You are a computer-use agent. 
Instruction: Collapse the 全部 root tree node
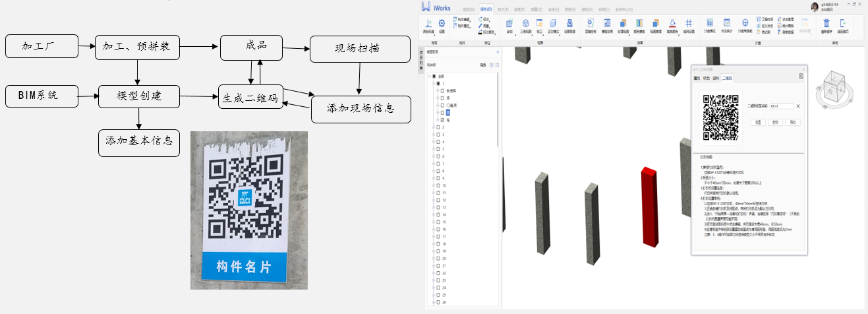pyautogui.click(x=429, y=76)
